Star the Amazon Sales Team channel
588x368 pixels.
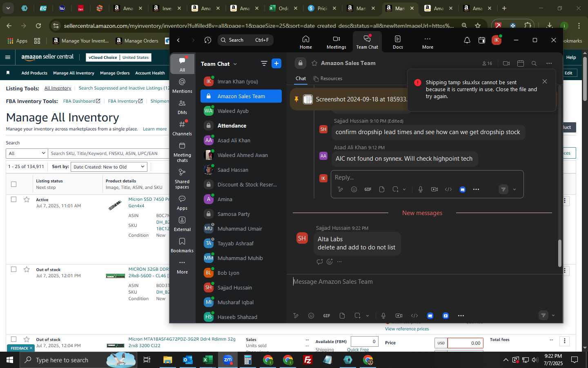(x=314, y=63)
